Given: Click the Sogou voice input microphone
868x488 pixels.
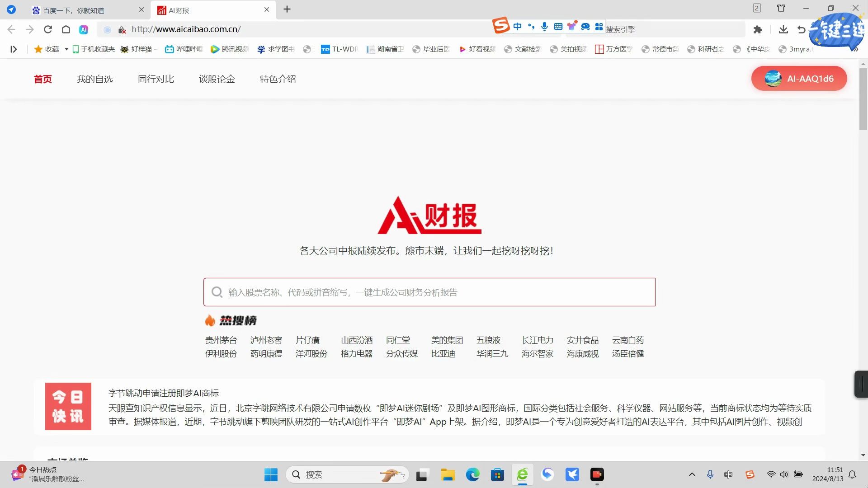Looking at the screenshot, I should point(545,27).
